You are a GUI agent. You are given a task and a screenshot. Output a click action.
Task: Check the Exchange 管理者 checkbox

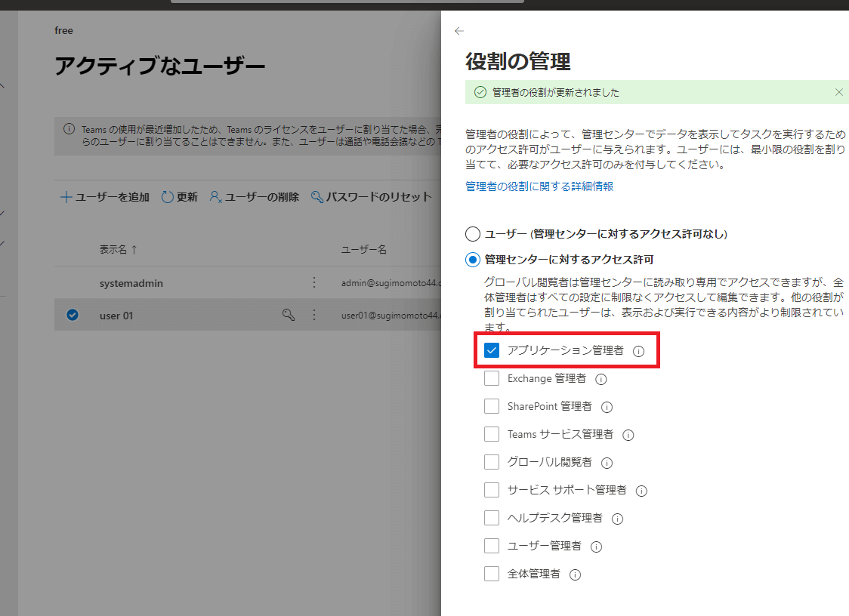coord(492,378)
